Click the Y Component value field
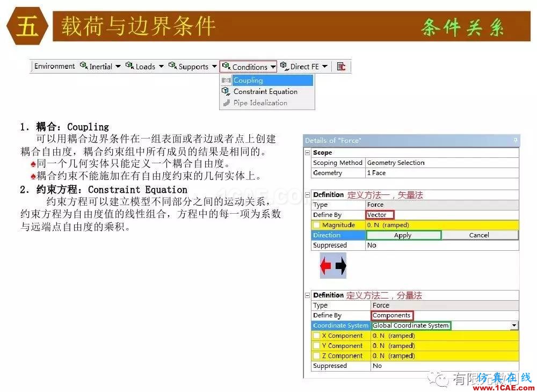Screen dimensions: 537x392 (445, 346)
